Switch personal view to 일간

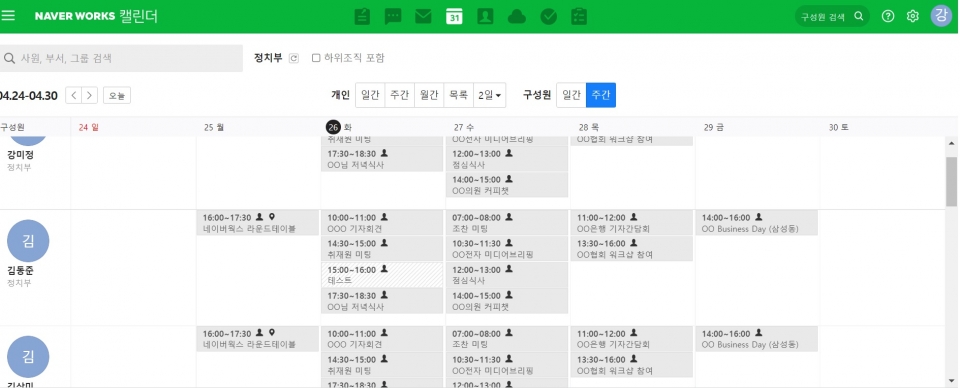click(x=370, y=95)
